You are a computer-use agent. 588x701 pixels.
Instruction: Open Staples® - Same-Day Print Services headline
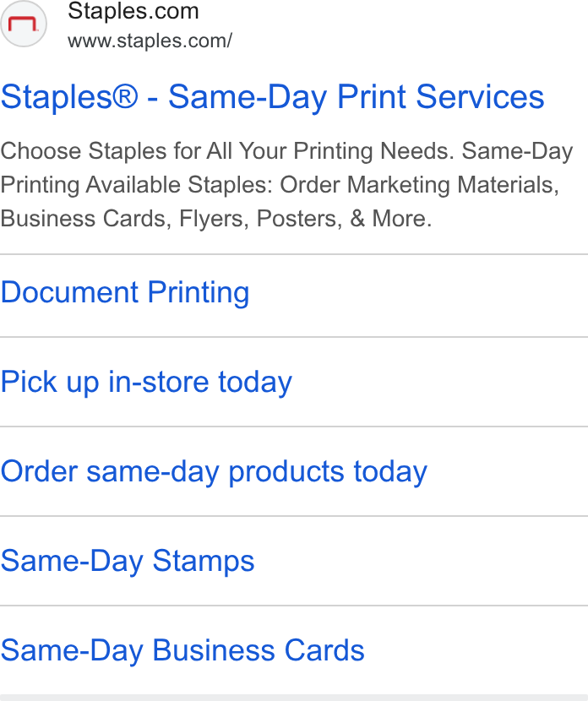click(x=272, y=96)
